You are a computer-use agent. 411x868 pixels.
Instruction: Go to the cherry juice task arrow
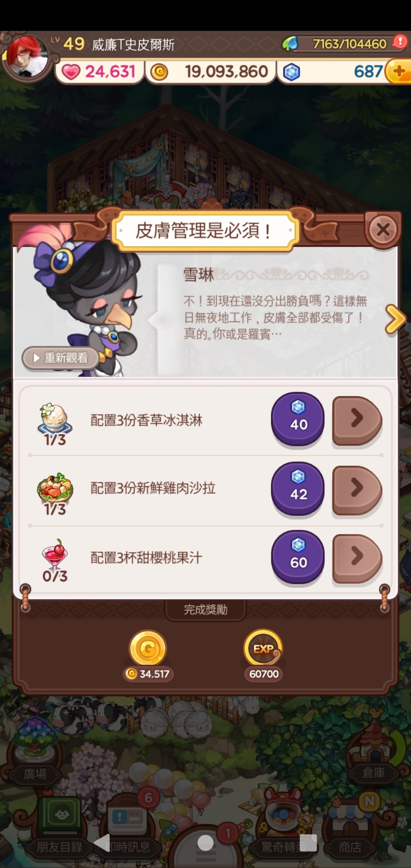point(357,558)
